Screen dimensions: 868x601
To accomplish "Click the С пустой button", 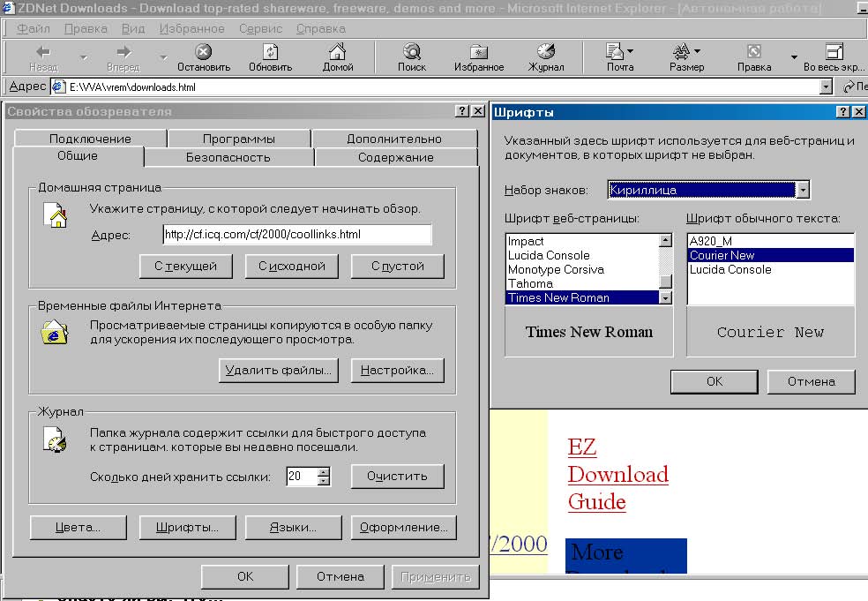I will coord(398,266).
